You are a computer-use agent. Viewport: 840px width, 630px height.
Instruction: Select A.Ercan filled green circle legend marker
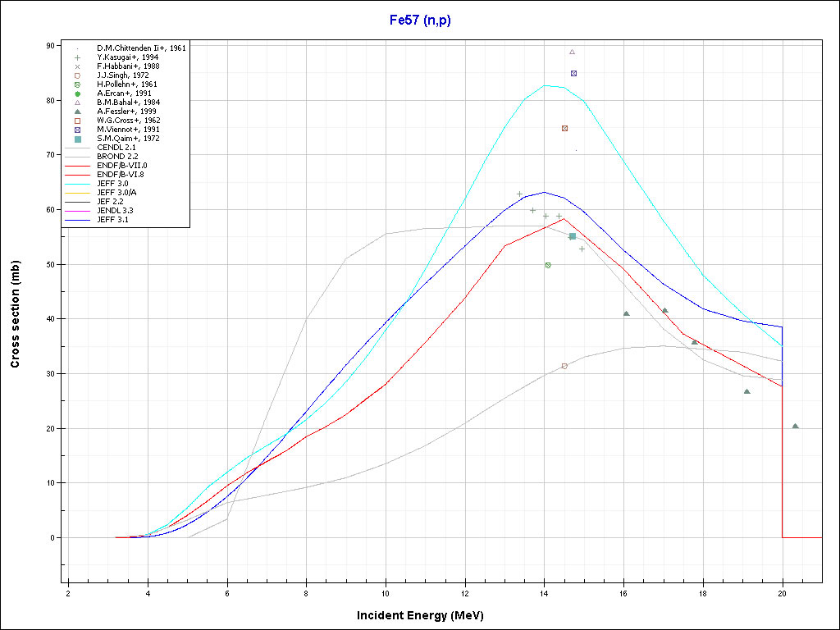[77, 94]
